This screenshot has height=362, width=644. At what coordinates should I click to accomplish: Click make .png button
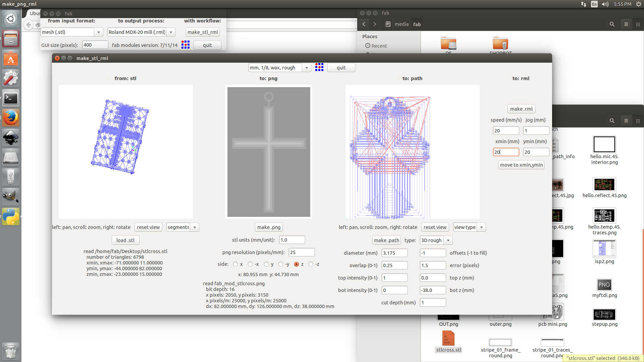coord(269,227)
